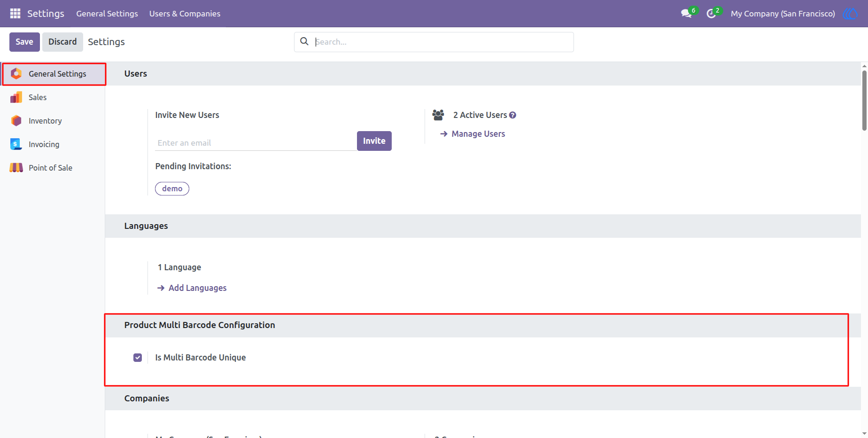Click the Invite New Users label
Viewport: 868px width, 438px height.
pyautogui.click(x=187, y=115)
